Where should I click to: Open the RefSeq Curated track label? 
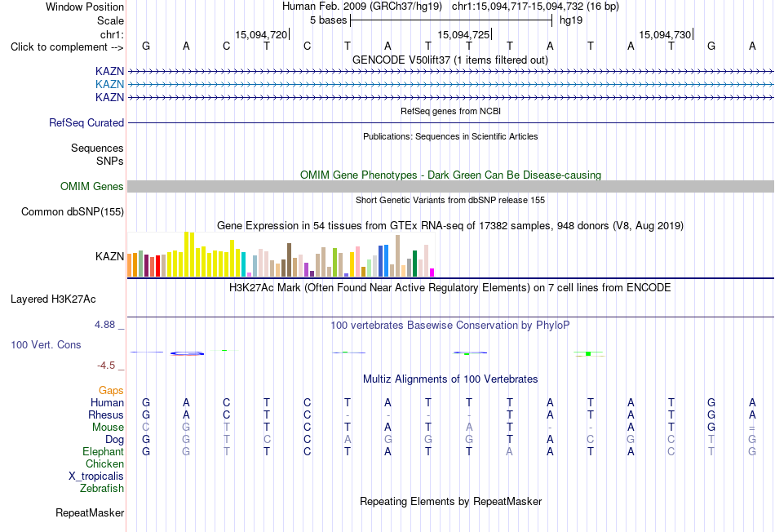tap(86, 122)
